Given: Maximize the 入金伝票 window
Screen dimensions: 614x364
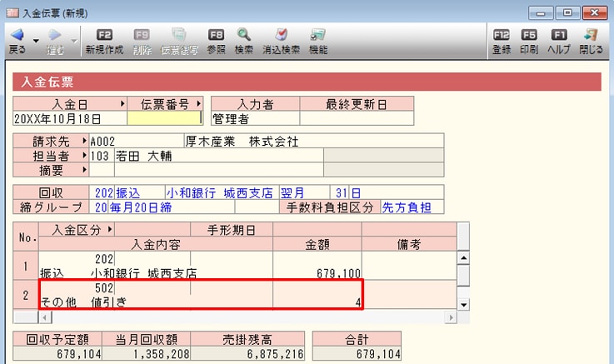Looking at the screenshot, I should coord(567,13).
